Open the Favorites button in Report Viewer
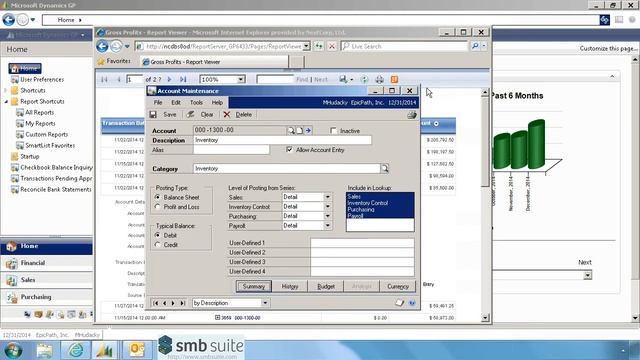This screenshot has width=640, height=360. [114, 61]
